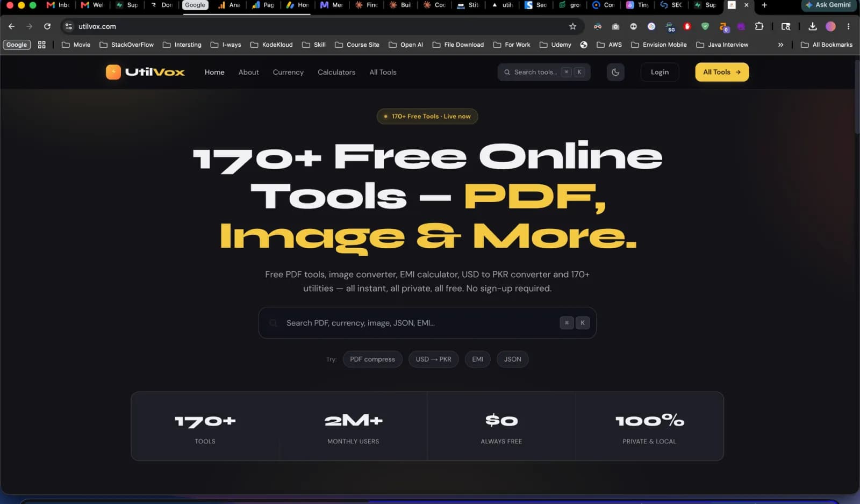860x504 pixels.
Task: View site information icon beside utilvox.com
Action: [x=68, y=26]
